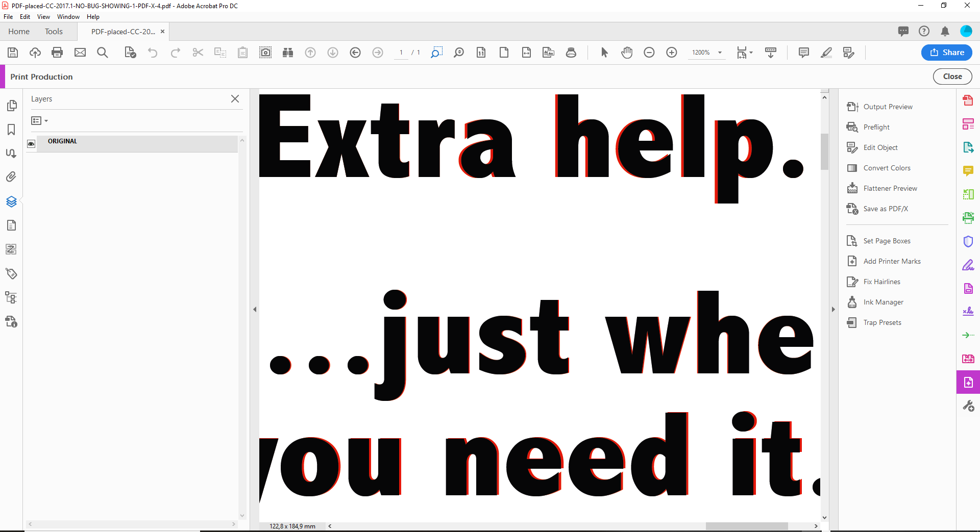
Task: Open Ink Manager
Action: click(x=883, y=302)
